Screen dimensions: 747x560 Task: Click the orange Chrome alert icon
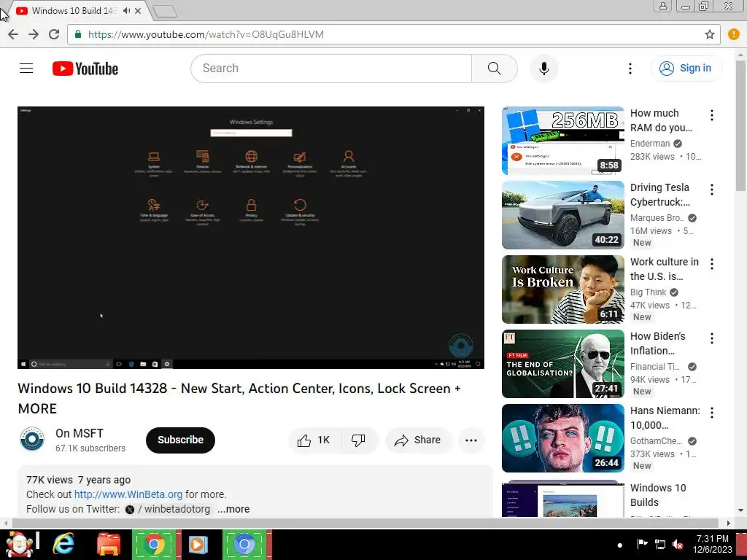tap(734, 34)
